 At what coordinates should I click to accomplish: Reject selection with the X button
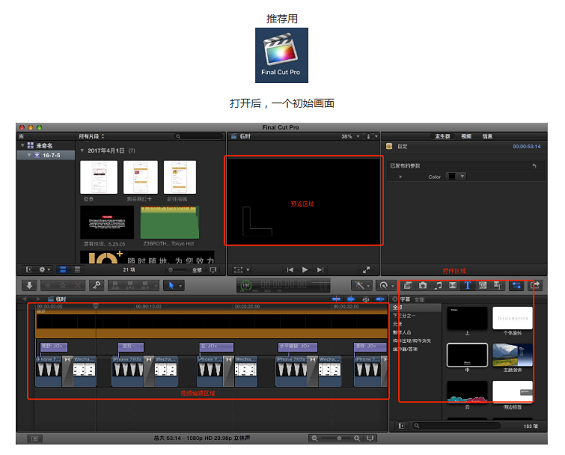pyautogui.click(x=78, y=285)
